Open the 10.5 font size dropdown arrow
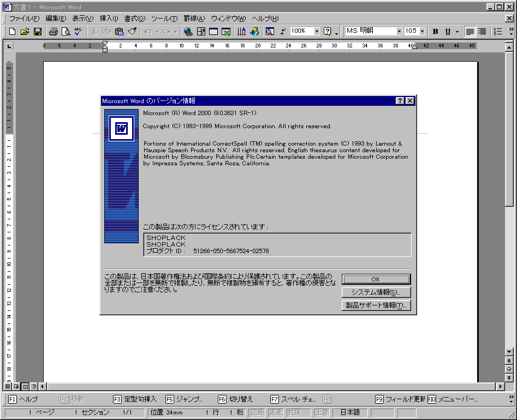Image resolution: width=517 pixels, height=420 pixels. pyautogui.click(x=423, y=31)
